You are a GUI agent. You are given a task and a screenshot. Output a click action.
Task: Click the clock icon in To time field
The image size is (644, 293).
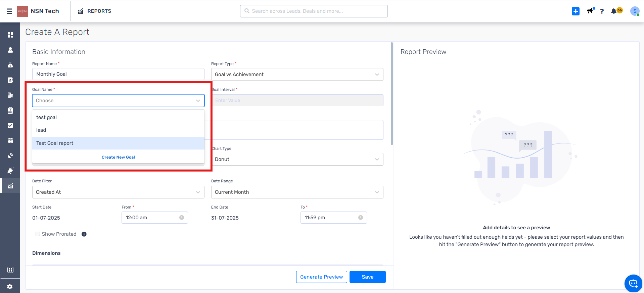point(361,218)
